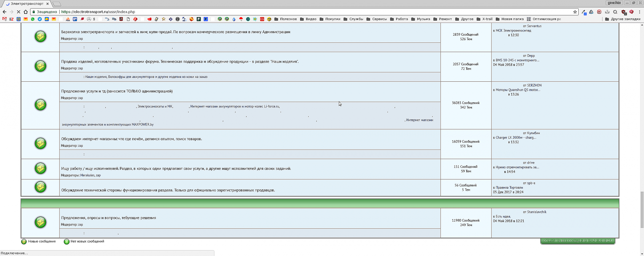Open the Gmail bookmark icon
This screenshot has height=256, width=644.
coord(5,19)
